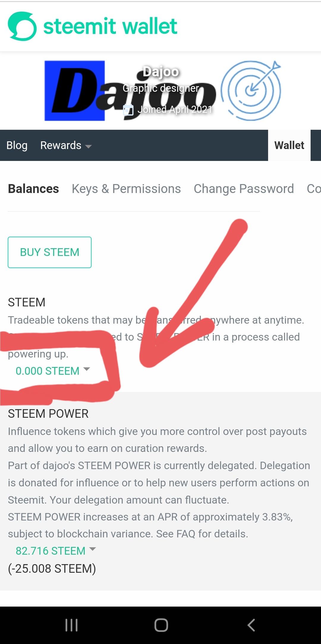The image size is (321, 644).
Task: Switch to Keys & Permissions tab
Action: tap(126, 189)
